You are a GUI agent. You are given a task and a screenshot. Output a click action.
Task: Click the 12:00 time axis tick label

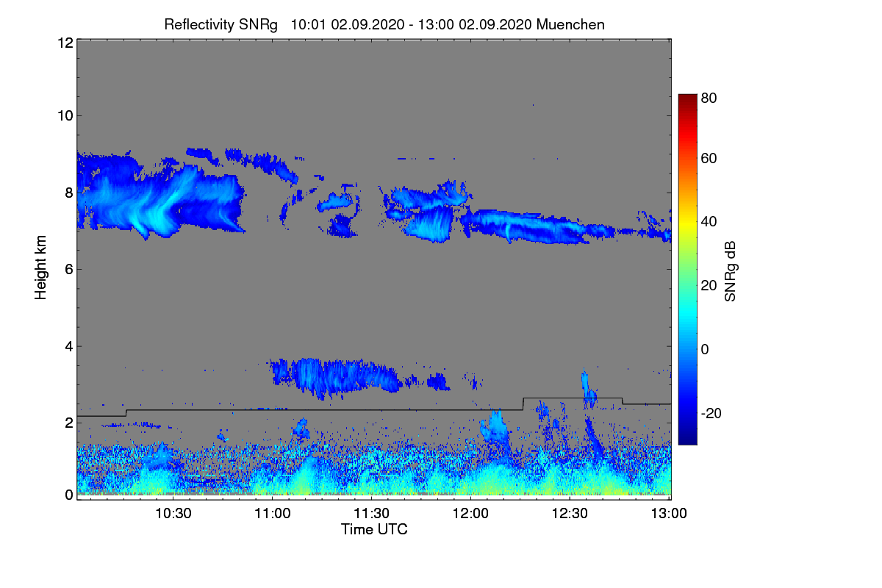(x=471, y=513)
